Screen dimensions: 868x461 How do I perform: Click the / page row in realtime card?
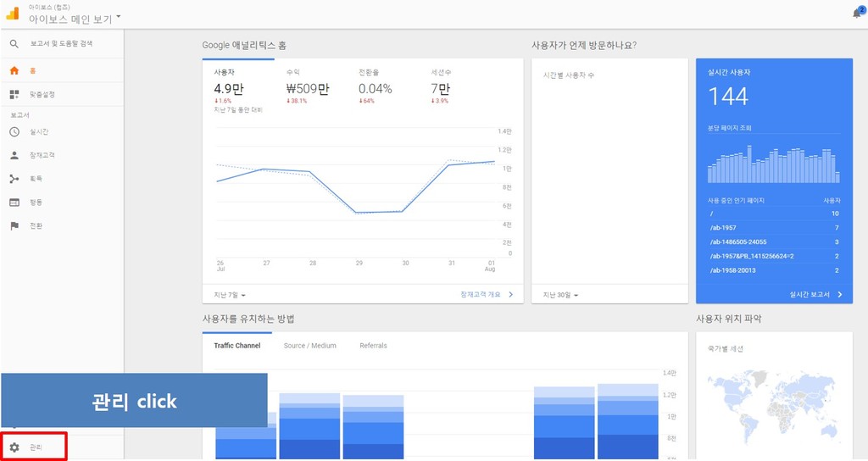tap(774, 214)
